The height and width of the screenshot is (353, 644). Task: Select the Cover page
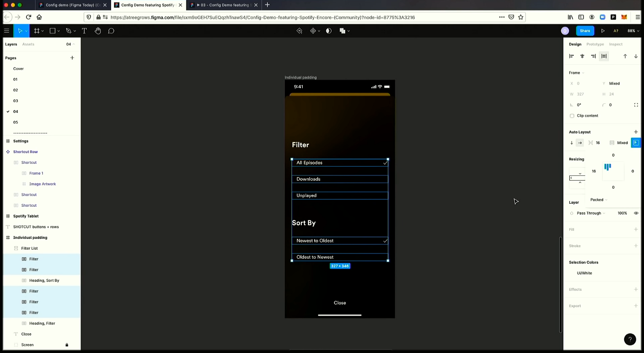18,69
